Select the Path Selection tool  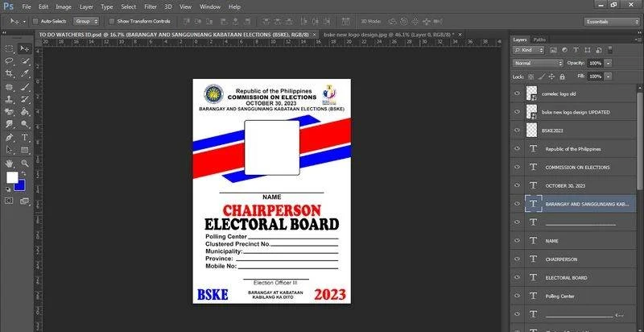point(10,150)
